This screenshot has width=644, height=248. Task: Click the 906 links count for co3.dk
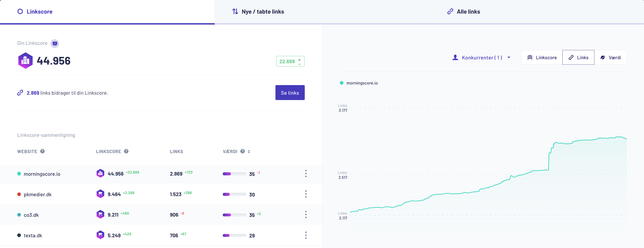pyautogui.click(x=174, y=215)
